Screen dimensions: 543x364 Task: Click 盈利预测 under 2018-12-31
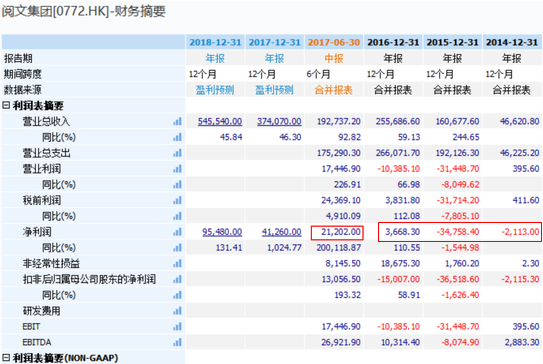(x=215, y=90)
